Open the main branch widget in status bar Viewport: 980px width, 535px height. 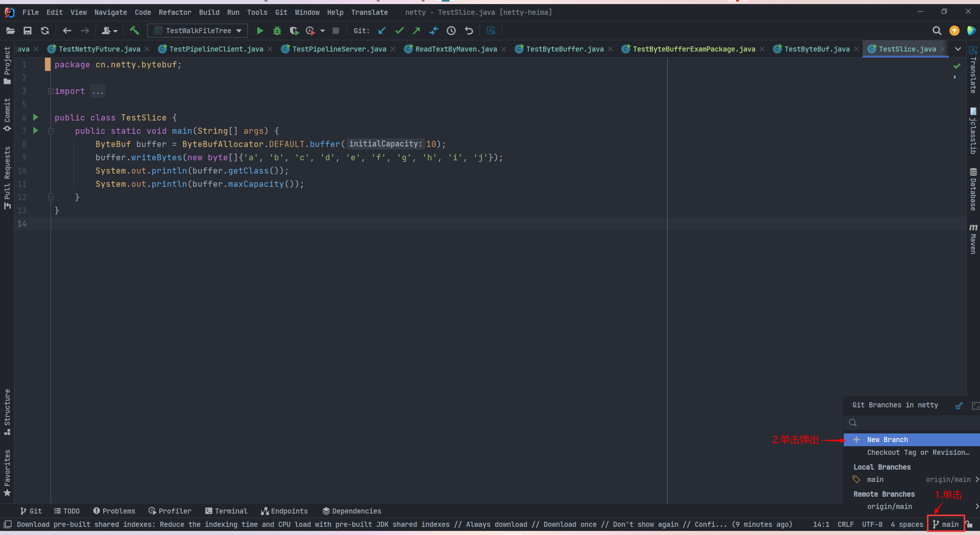[x=946, y=524]
